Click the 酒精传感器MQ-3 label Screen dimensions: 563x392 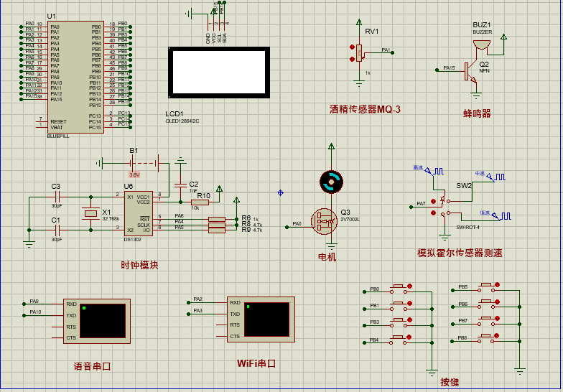(x=365, y=109)
